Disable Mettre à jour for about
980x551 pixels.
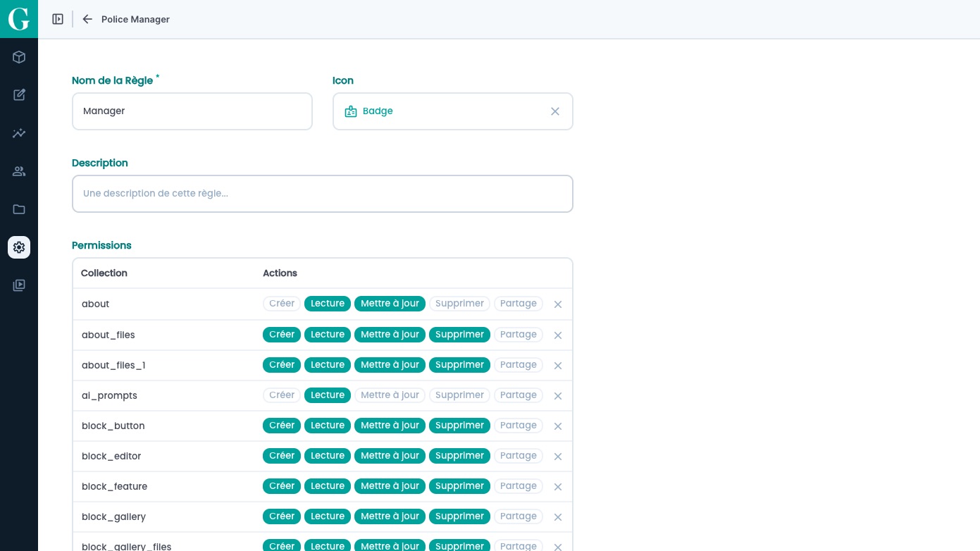pos(390,304)
